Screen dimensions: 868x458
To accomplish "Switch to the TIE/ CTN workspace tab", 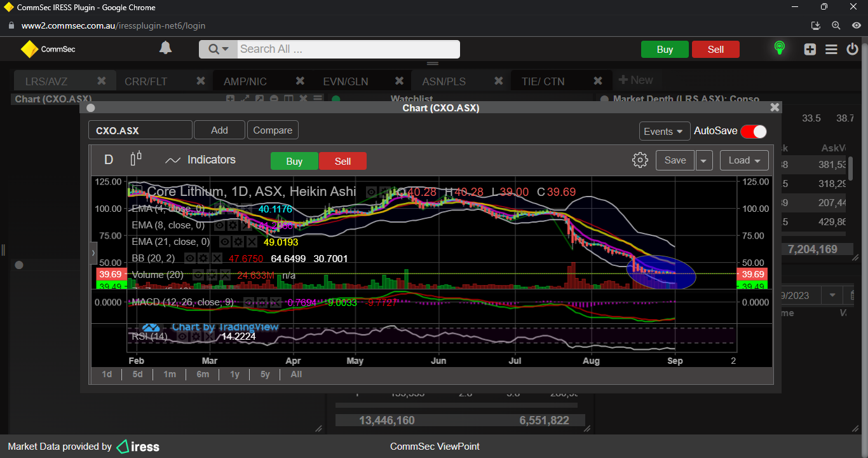I will (543, 81).
